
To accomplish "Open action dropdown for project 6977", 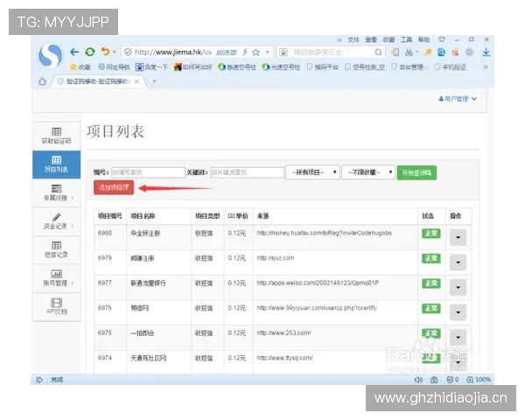I will coord(458,287).
